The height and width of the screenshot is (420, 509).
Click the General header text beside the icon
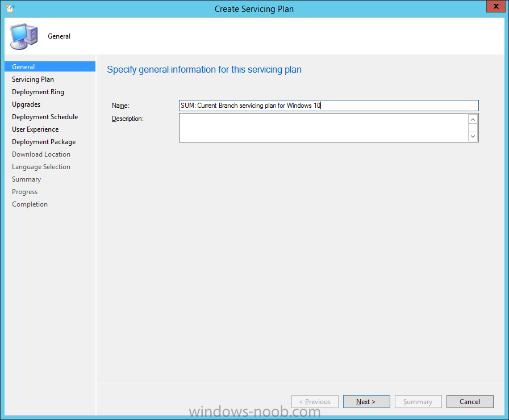tap(59, 36)
